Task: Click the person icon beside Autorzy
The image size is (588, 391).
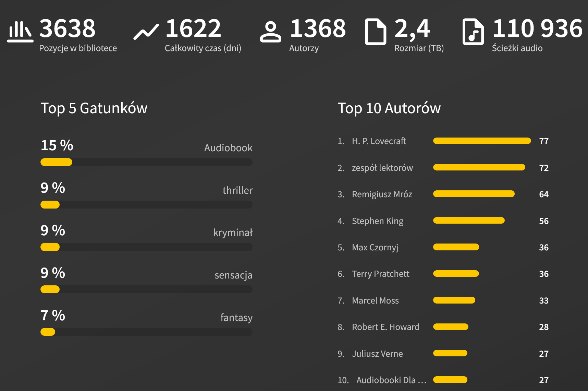Action: click(270, 32)
